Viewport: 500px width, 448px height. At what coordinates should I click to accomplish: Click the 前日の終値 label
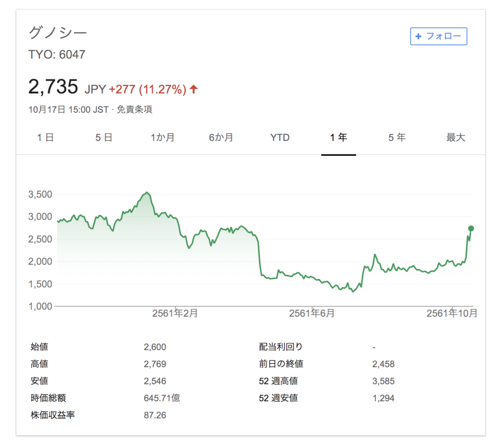(x=281, y=364)
